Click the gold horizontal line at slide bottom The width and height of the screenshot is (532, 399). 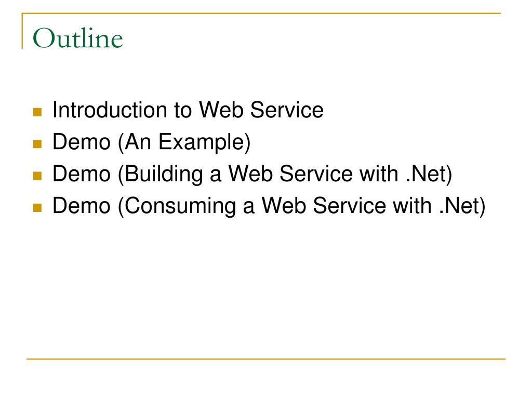[x=266, y=358]
